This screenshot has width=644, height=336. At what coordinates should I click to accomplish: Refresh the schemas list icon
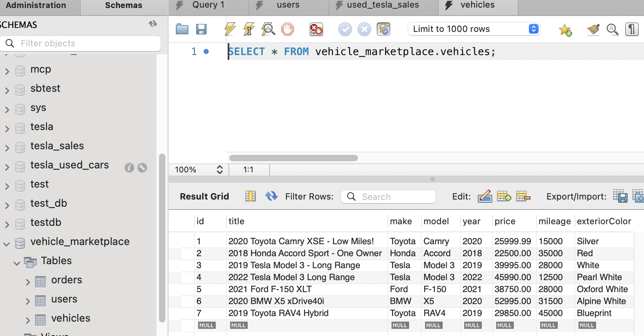[x=153, y=24]
